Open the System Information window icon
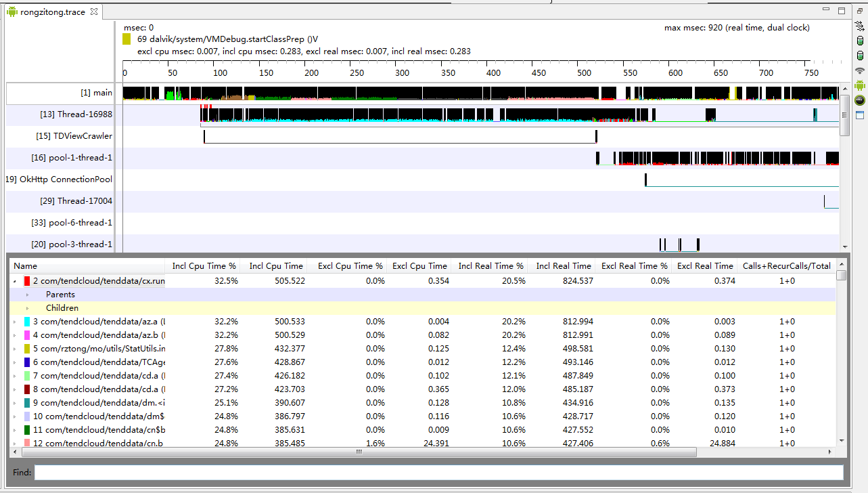868x493 pixels. (860, 114)
